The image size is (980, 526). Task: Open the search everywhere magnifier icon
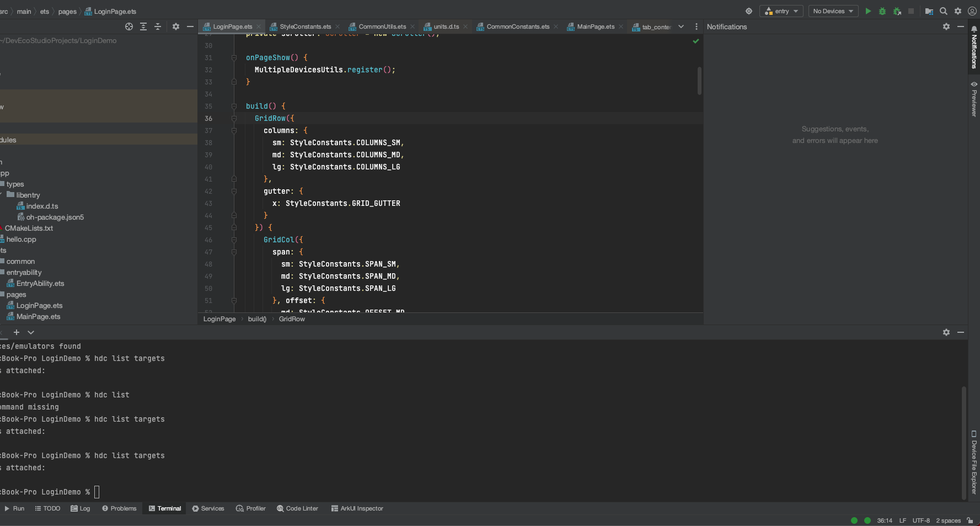pyautogui.click(x=944, y=11)
